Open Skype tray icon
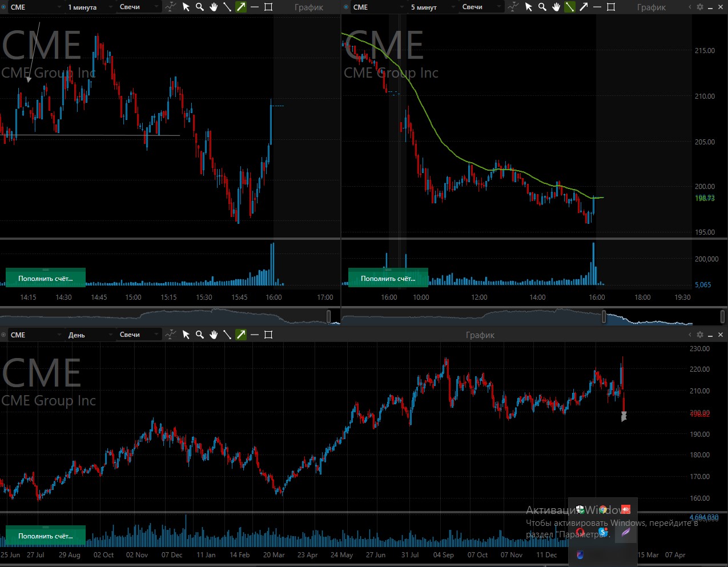 pos(603,532)
